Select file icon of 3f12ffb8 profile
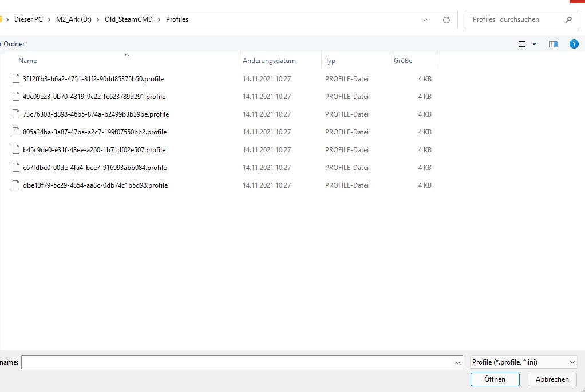The height and width of the screenshot is (392, 585). tap(15, 78)
